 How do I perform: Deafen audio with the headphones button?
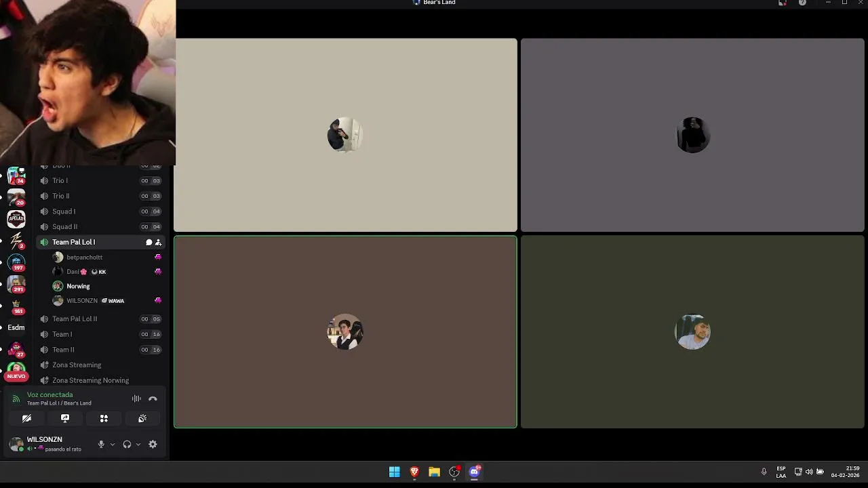(127, 444)
